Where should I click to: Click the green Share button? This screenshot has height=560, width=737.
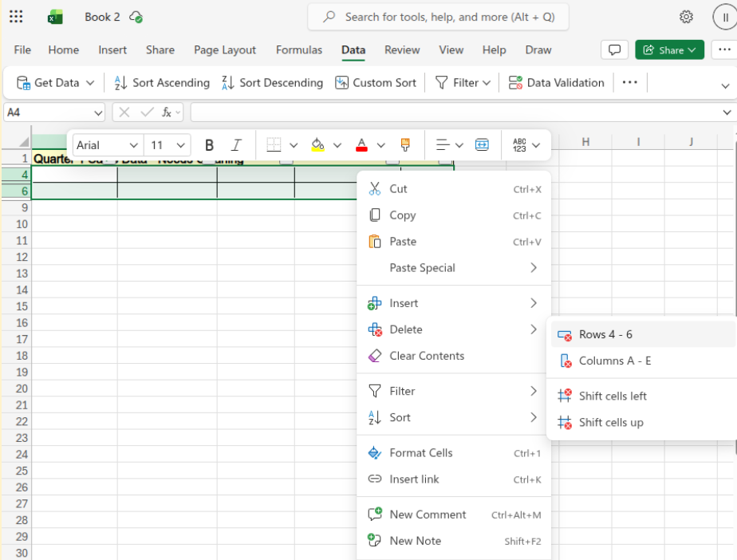coord(669,49)
